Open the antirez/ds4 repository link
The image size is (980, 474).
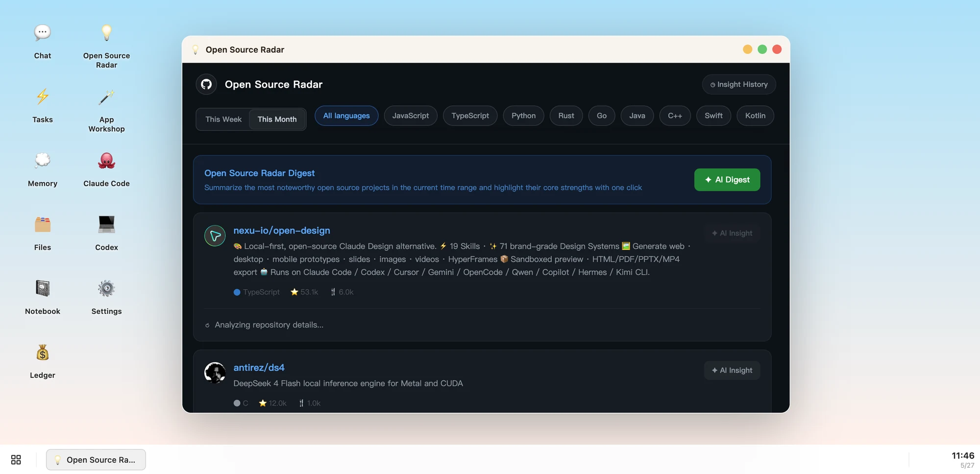click(259, 367)
